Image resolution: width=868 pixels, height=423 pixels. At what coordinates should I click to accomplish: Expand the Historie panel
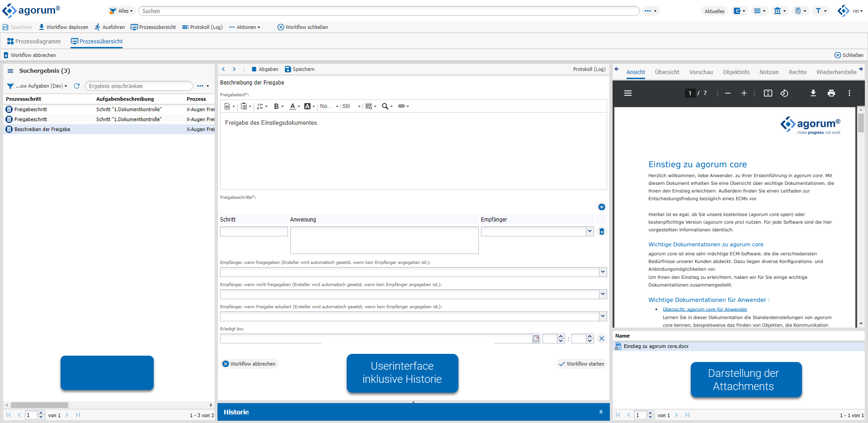(x=601, y=412)
